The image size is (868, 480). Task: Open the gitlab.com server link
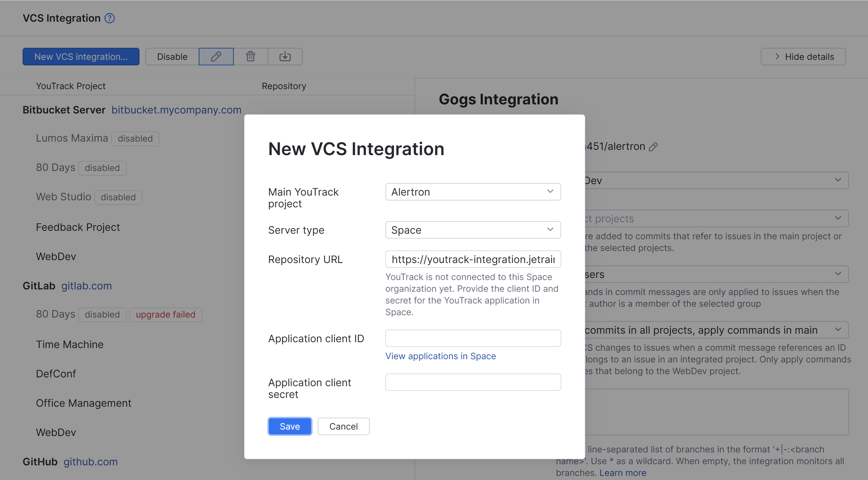tap(86, 286)
